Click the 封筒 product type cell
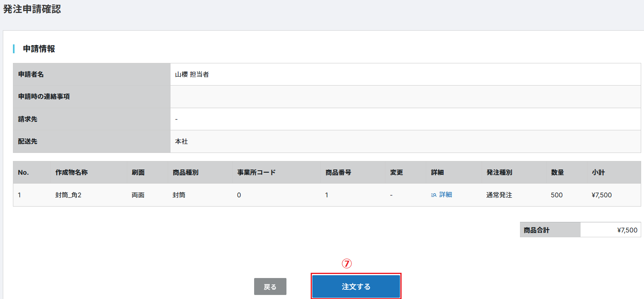Viewport: 644px width, 299px height. click(x=179, y=195)
